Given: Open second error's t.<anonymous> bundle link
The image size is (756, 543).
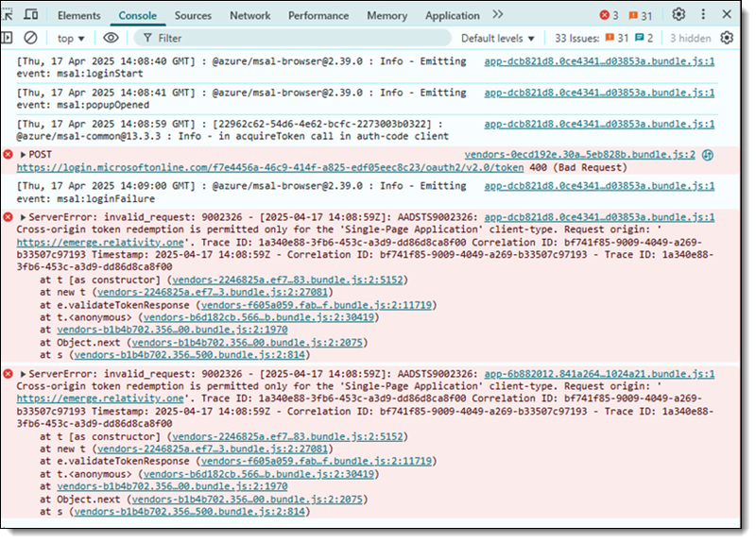Looking at the screenshot, I should point(259,474).
